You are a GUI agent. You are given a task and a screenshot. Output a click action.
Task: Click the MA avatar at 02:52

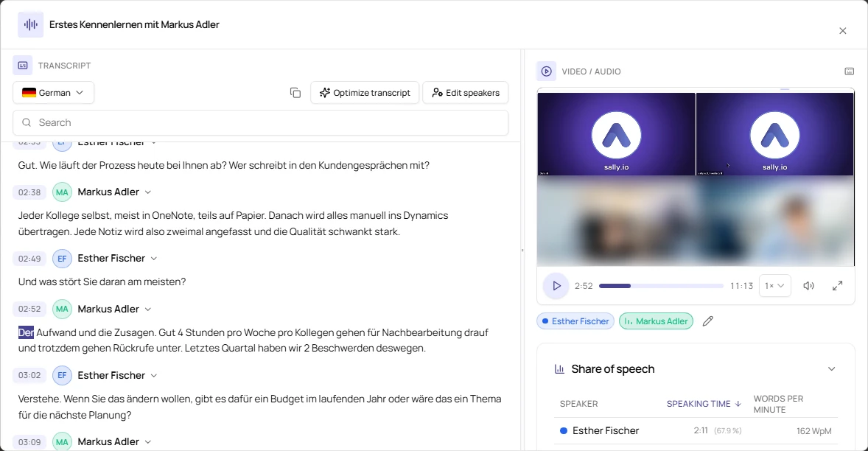[62, 309]
